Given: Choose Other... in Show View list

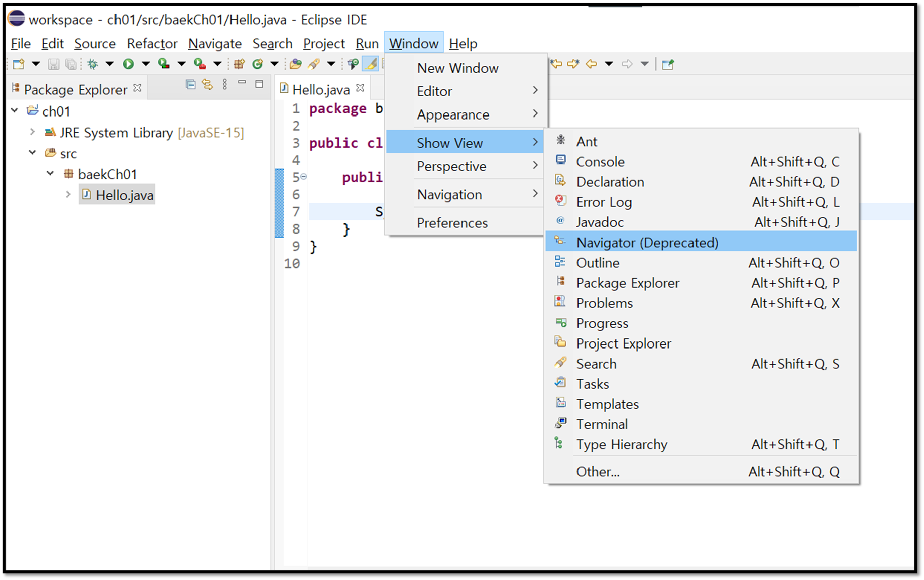Looking at the screenshot, I should (x=701, y=472).
